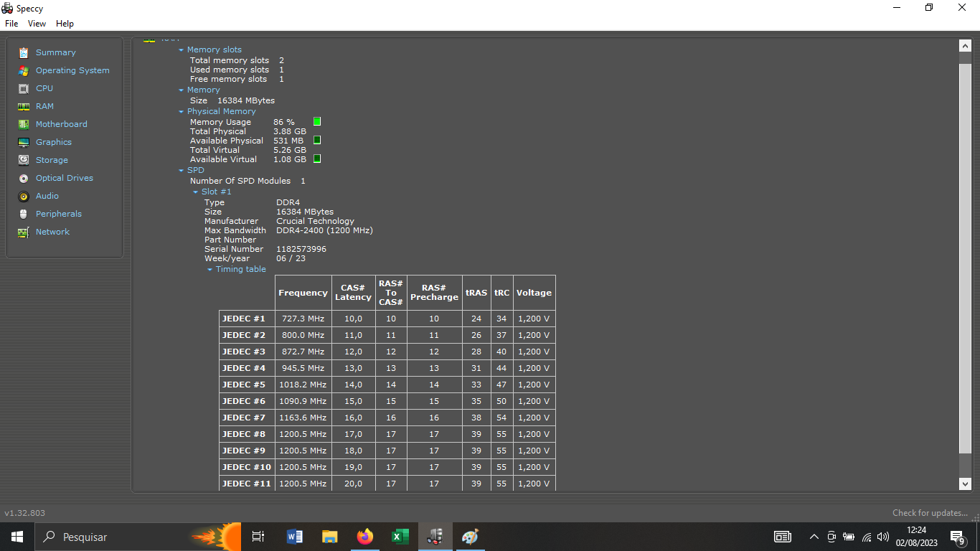Viewport: 980px width, 551px height.
Task: Click the Available Physical indicator square
Action: [317, 141]
